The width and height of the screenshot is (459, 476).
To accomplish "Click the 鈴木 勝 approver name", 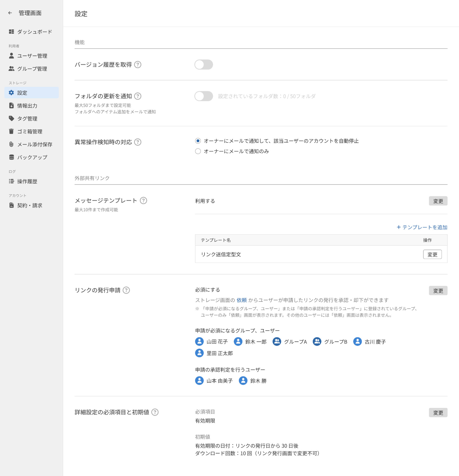I will click(x=258, y=381).
